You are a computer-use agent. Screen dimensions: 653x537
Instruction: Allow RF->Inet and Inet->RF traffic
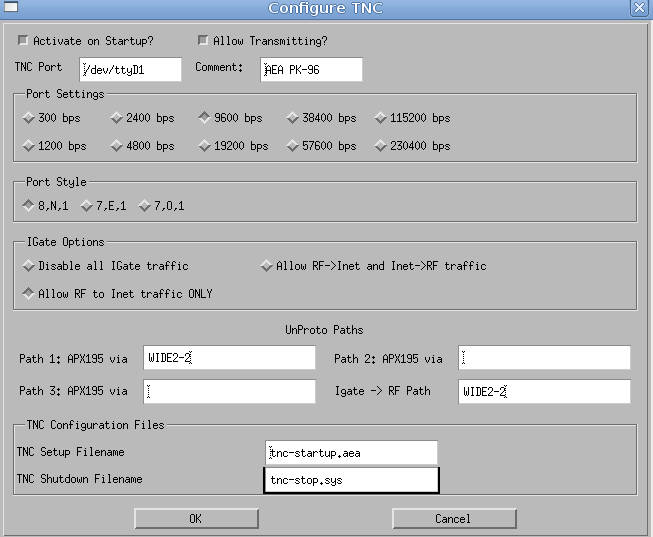266,266
